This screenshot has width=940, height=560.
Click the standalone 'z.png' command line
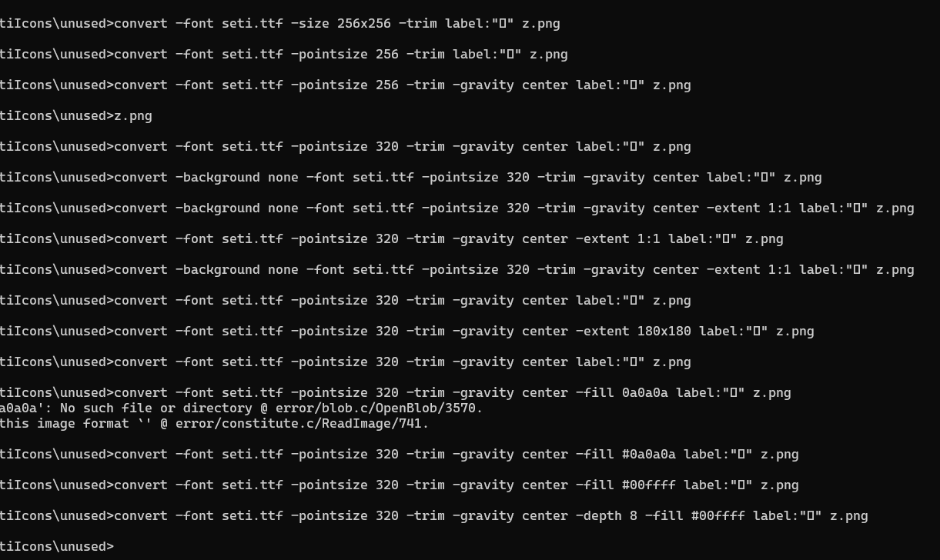point(132,115)
